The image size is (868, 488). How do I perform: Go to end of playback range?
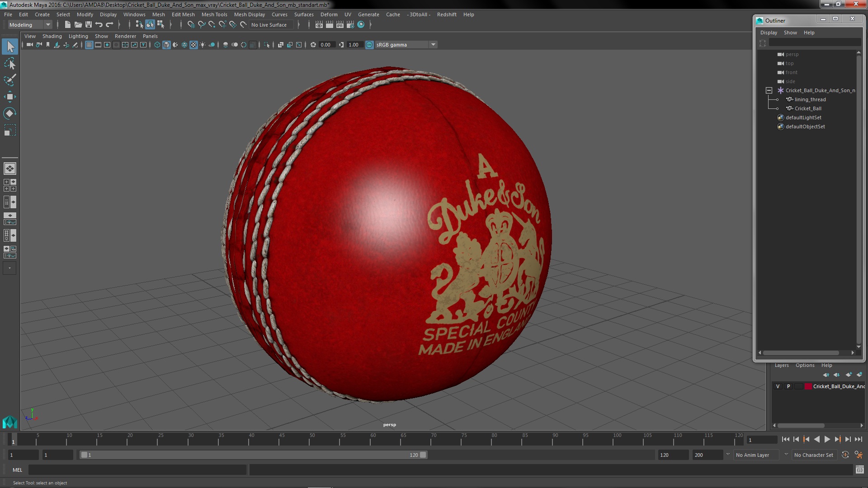tap(858, 439)
